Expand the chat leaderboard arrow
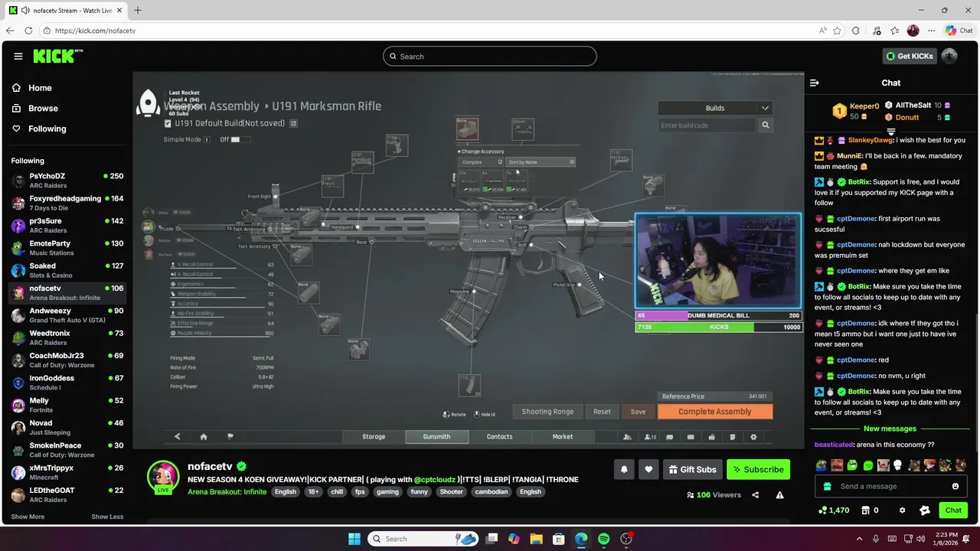The height and width of the screenshot is (551, 980). [x=890, y=132]
